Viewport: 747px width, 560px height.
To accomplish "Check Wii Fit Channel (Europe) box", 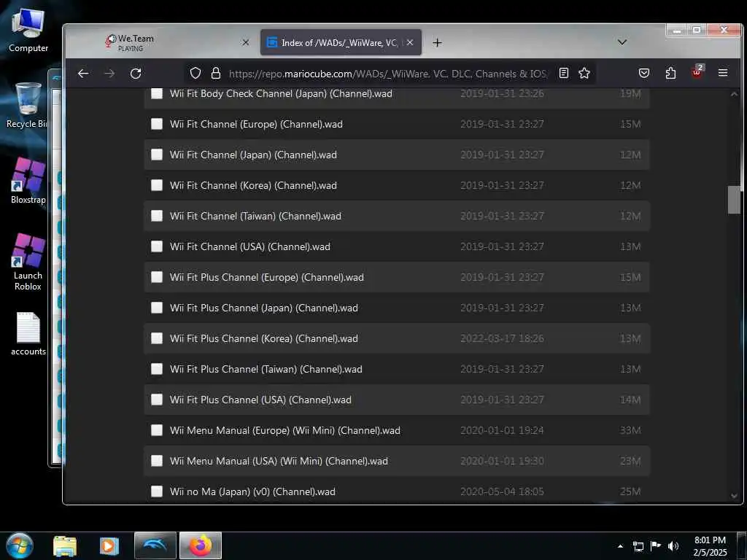I will (x=157, y=124).
